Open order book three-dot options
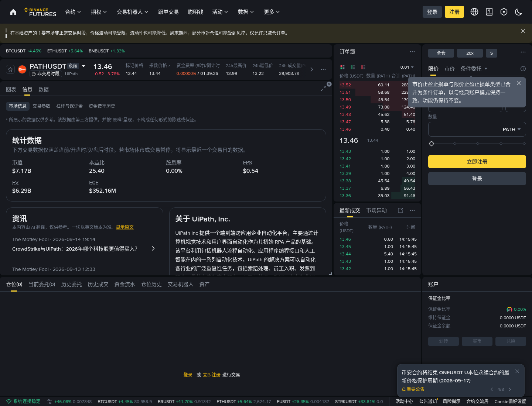This screenshot has height=406, width=532. pos(412,52)
